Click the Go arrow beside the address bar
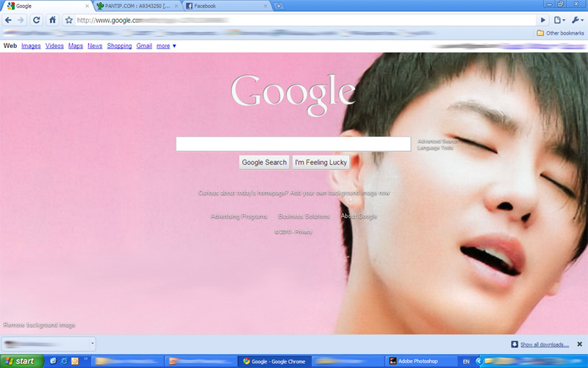This screenshot has width=588, height=368. coord(542,20)
